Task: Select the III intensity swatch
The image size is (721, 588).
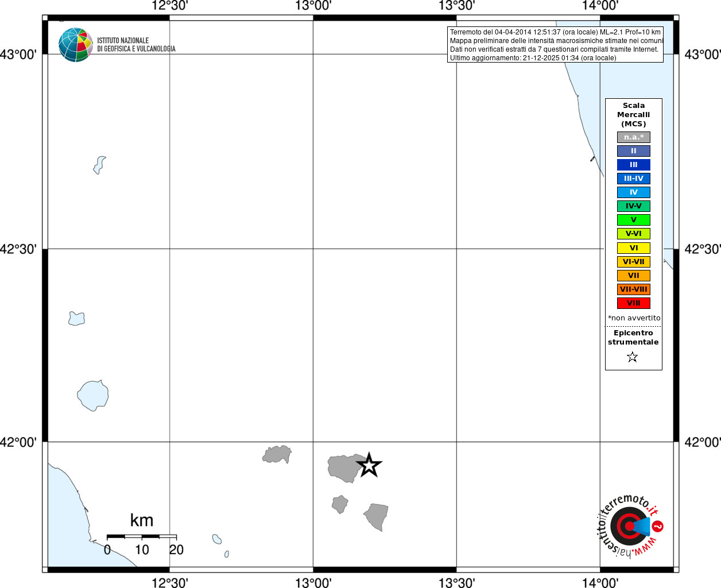Action: [x=634, y=165]
